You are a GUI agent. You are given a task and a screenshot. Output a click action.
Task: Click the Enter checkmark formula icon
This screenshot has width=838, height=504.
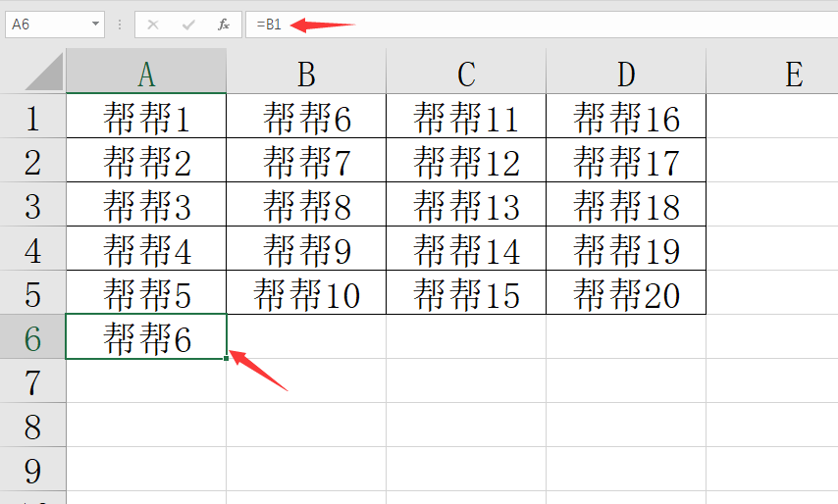click(188, 25)
